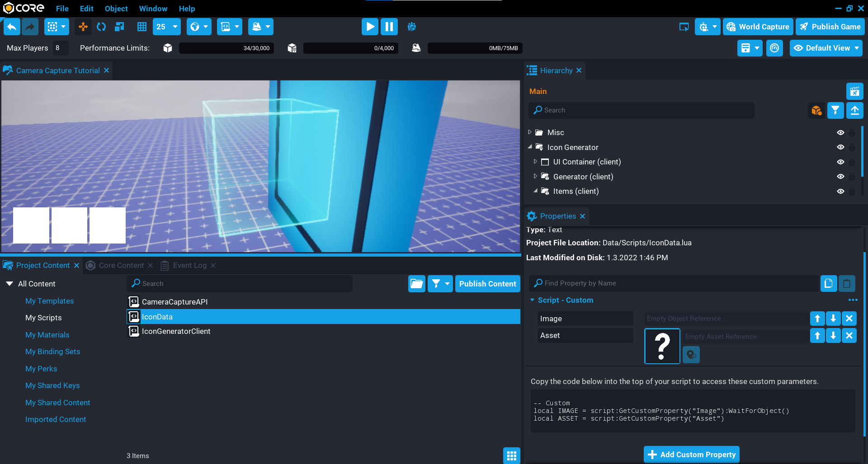The height and width of the screenshot is (464, 868).
Task: Select the Rotate transform tool
Action: [101, 27]
